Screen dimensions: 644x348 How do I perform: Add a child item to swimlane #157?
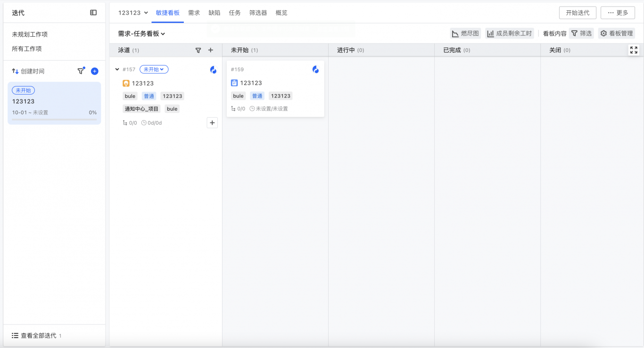(212, 123)
